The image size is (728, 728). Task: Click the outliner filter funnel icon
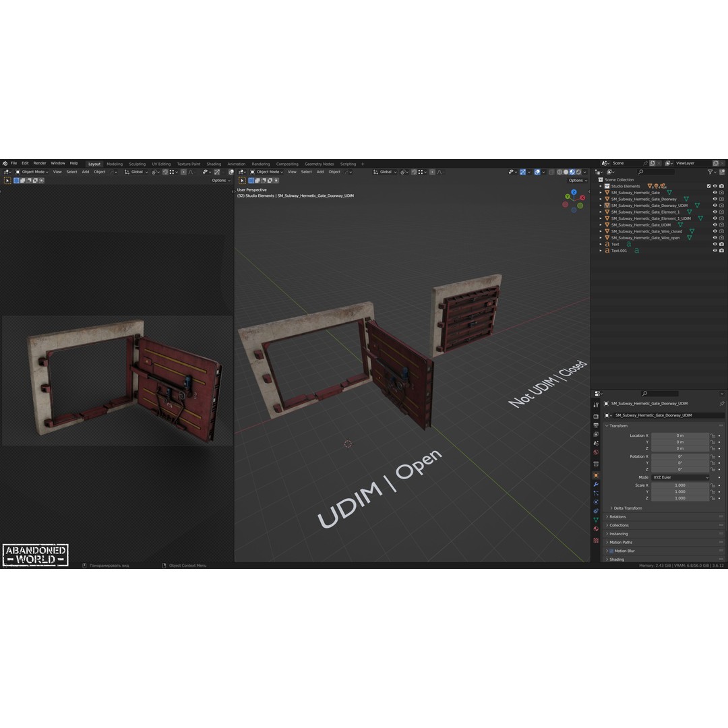(x=710, y=172)
